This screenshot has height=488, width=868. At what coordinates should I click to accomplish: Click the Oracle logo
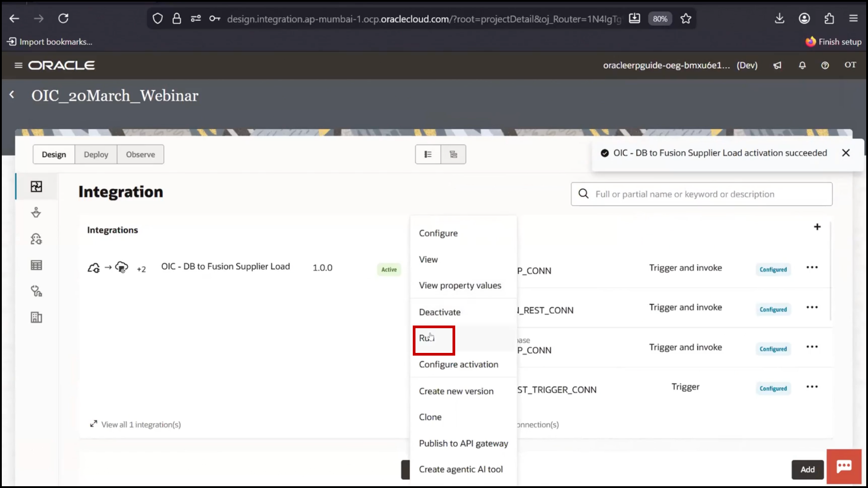pos(61,65)
